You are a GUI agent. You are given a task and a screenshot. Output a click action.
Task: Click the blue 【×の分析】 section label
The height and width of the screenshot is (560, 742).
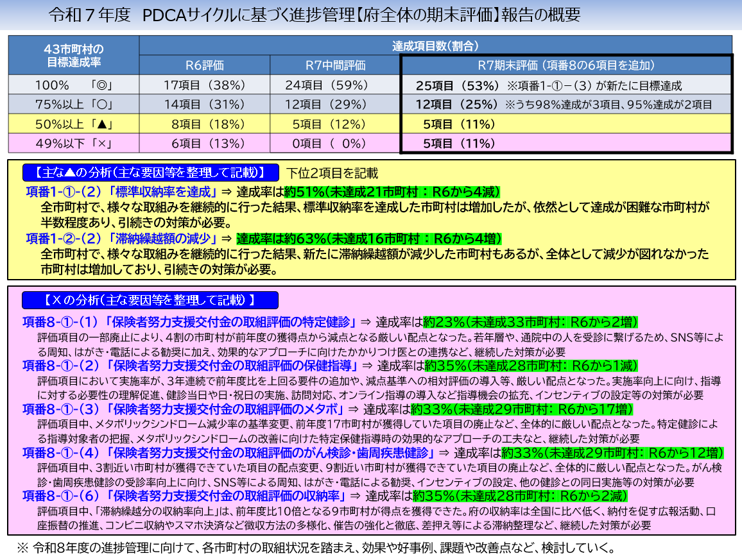[x=151, y=300]
